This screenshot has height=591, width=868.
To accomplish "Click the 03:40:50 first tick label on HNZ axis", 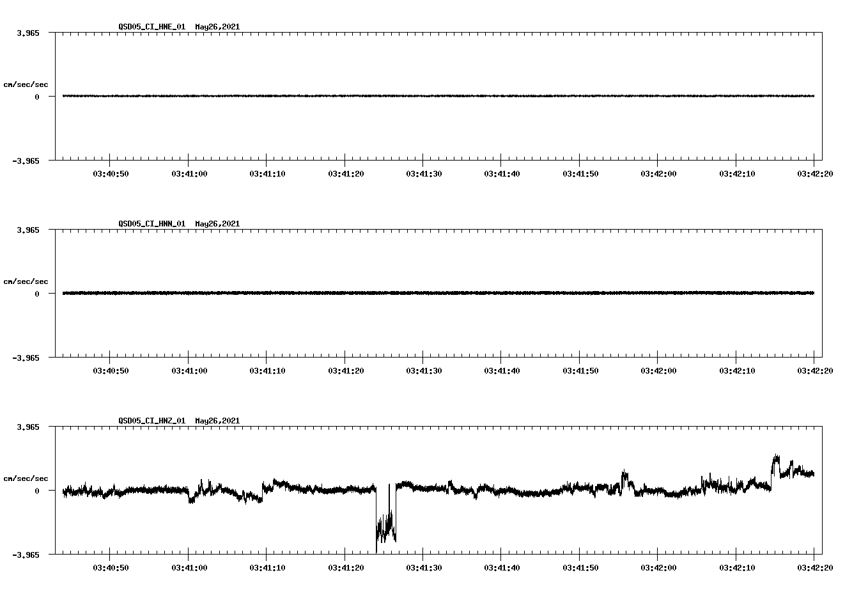I will tap(111, 565).
